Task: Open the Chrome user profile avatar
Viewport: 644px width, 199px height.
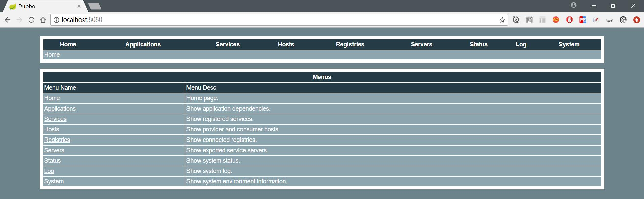Action: click(574, 5)
